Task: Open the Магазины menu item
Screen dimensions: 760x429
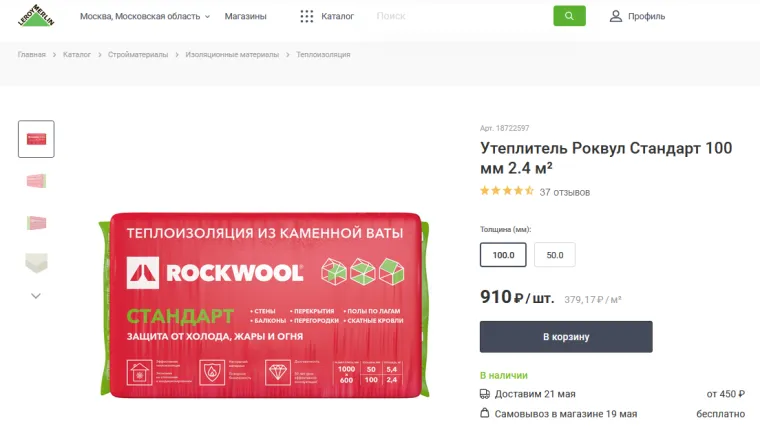Action: point(245,16)
